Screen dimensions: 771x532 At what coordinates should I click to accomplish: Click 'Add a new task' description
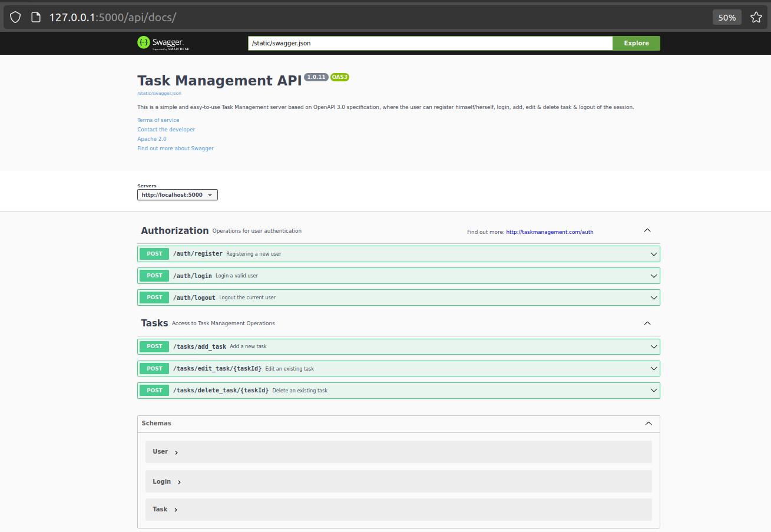(x=248, y=346)
